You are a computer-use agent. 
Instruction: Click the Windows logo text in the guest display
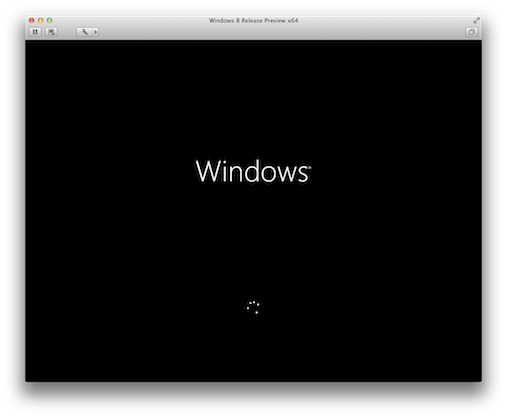tap(253, 171)
